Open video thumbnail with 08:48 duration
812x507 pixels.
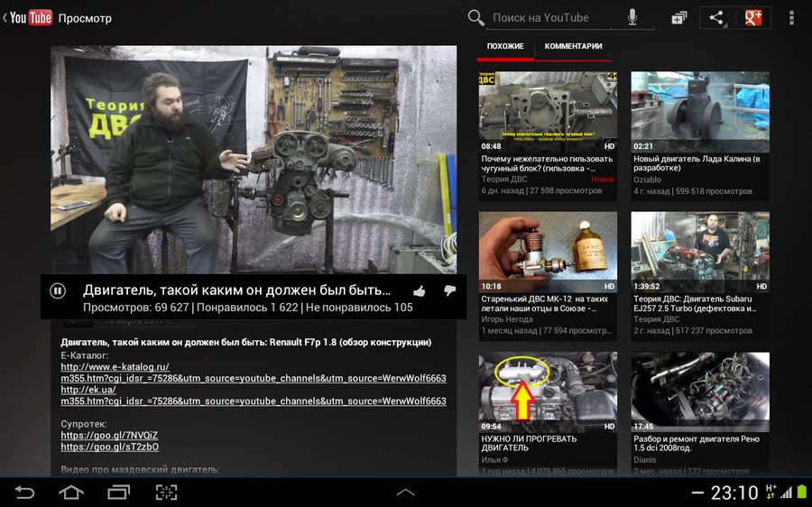pos(548,111)
